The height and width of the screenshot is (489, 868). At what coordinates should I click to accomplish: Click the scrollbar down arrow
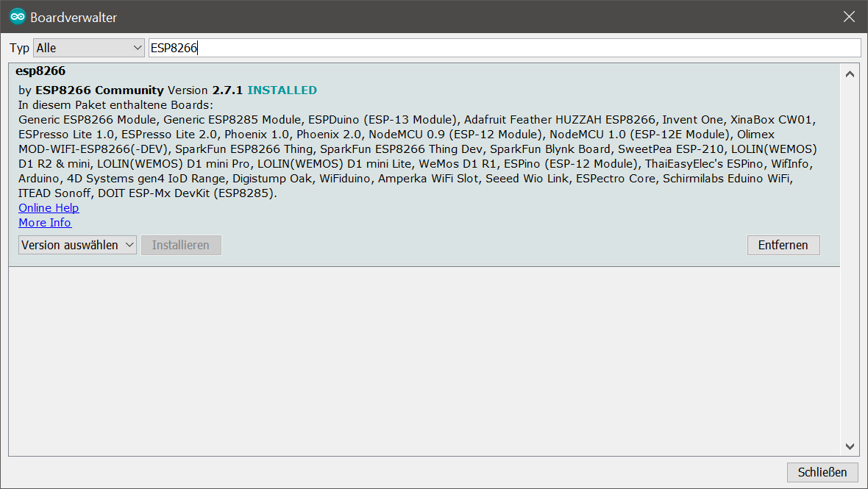click(850, 446)
